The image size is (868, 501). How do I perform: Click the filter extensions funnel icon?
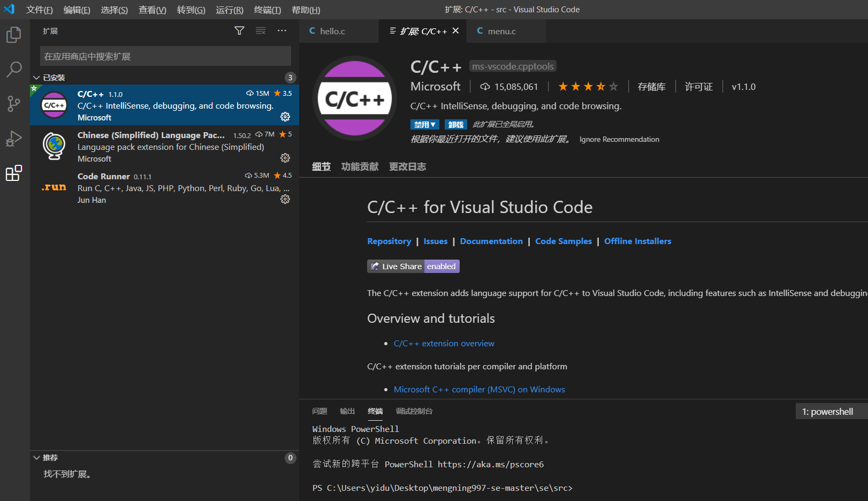(239, 31)
